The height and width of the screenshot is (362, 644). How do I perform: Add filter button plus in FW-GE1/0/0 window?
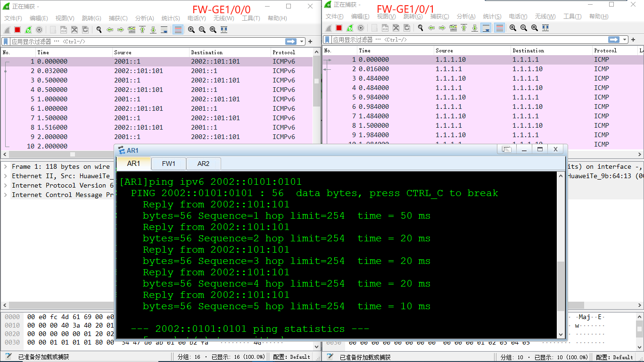point(310,41)
